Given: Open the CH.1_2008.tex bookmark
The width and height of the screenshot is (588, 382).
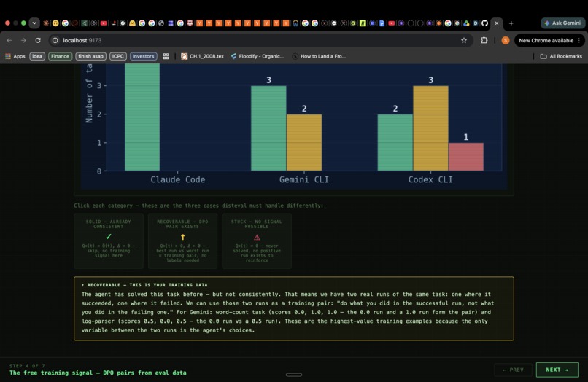Looking at the screenshot, I should 203,56.
